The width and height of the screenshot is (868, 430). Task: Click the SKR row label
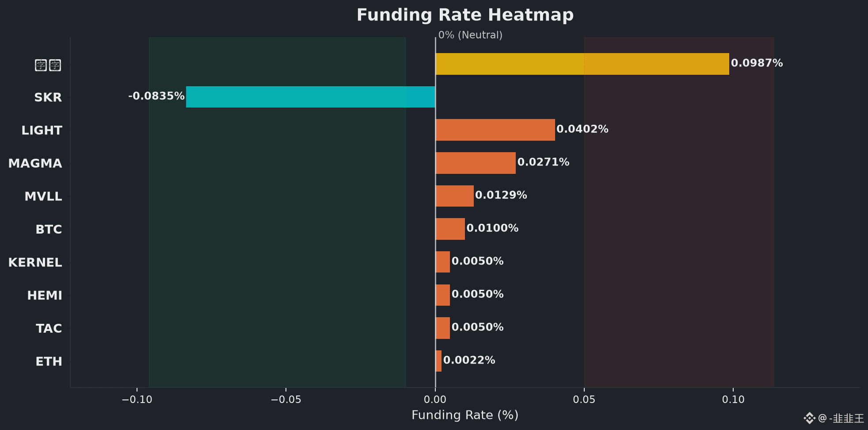(48, 97)
